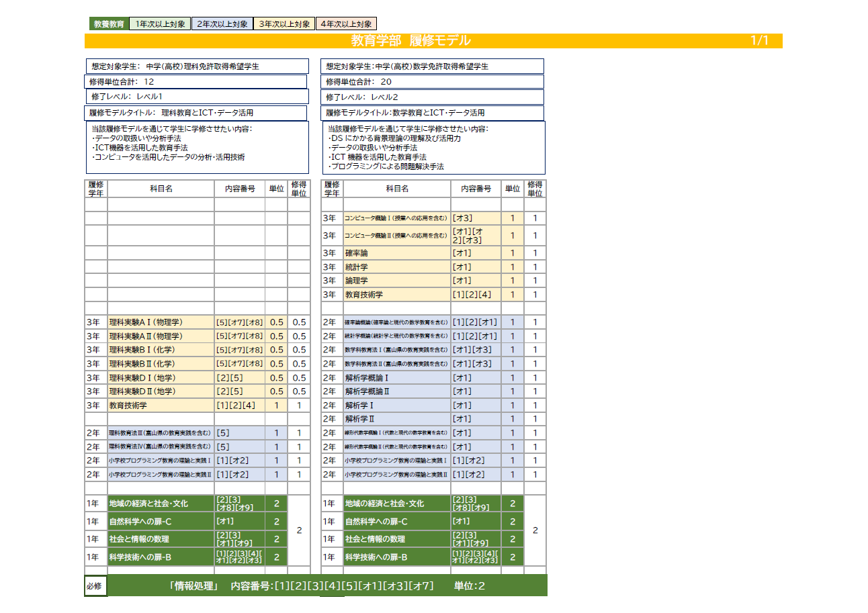Select the 理科実験AⅠ(物理学) course cell
The width and height of the screenshot is (868, 613).
tap(161, 322)
